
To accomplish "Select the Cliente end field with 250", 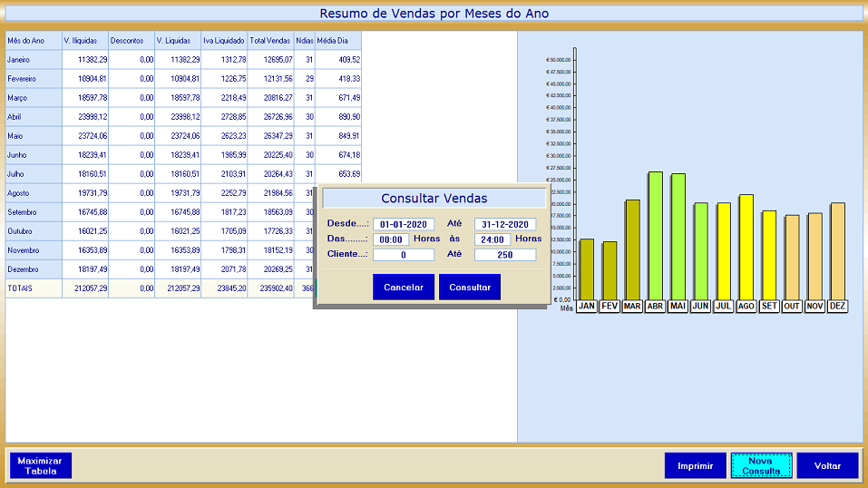I will [x=505, y=255].
